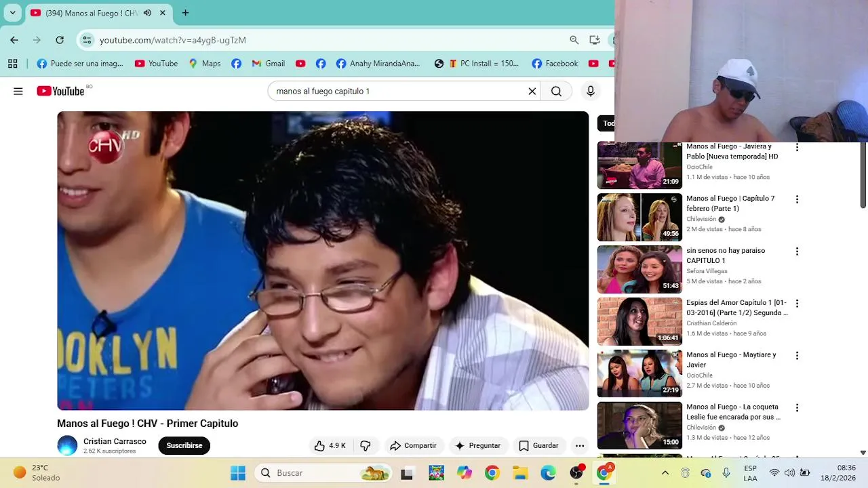This screenshot has height=488, width=868.
Task: Mute the tab via the speaker icon
Action: pos(147,13)
